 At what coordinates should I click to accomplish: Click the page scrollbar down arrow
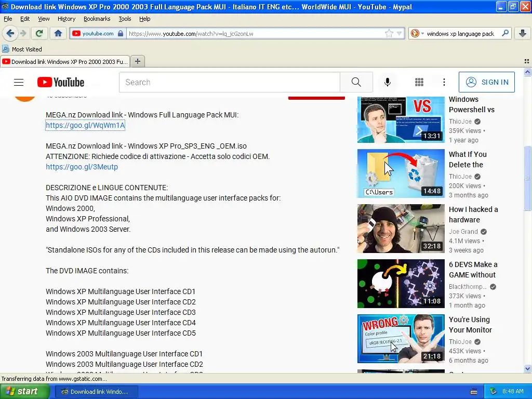point(527,368)
